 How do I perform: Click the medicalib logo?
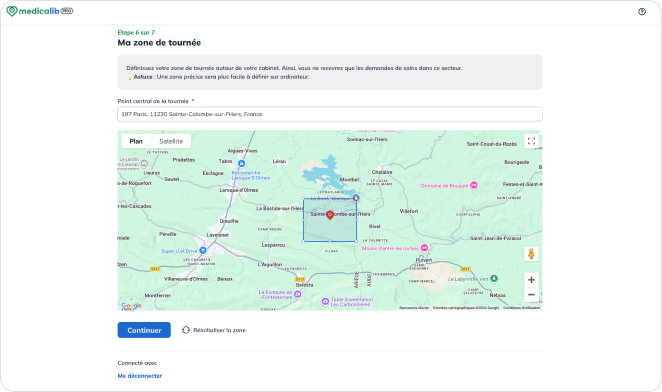[40, 11]
